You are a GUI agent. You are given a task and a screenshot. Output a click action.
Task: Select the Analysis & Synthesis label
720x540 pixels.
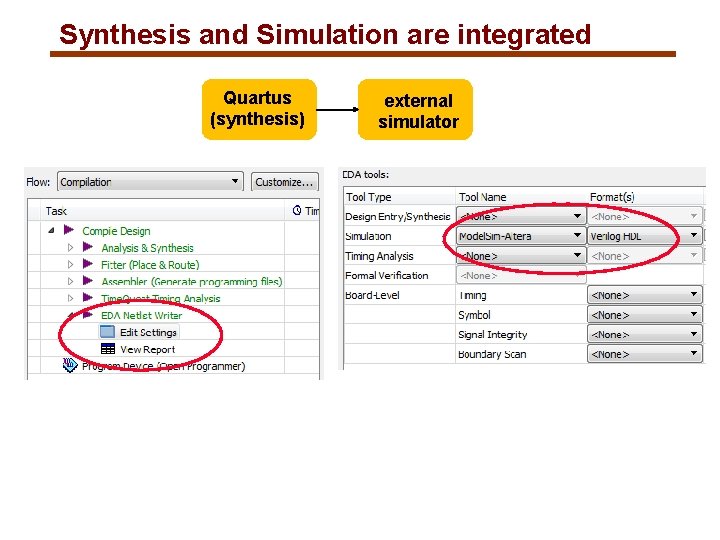(147, 248)
